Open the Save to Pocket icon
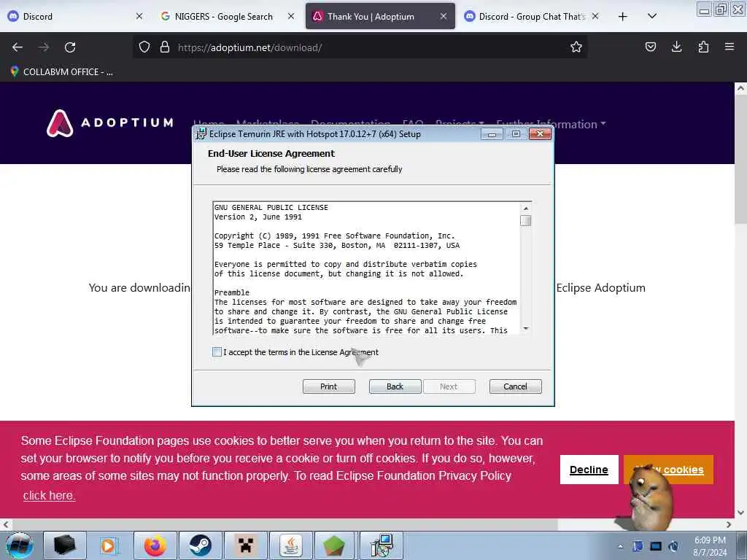Screen dimensions: 747x560 (x=650, y=47)
